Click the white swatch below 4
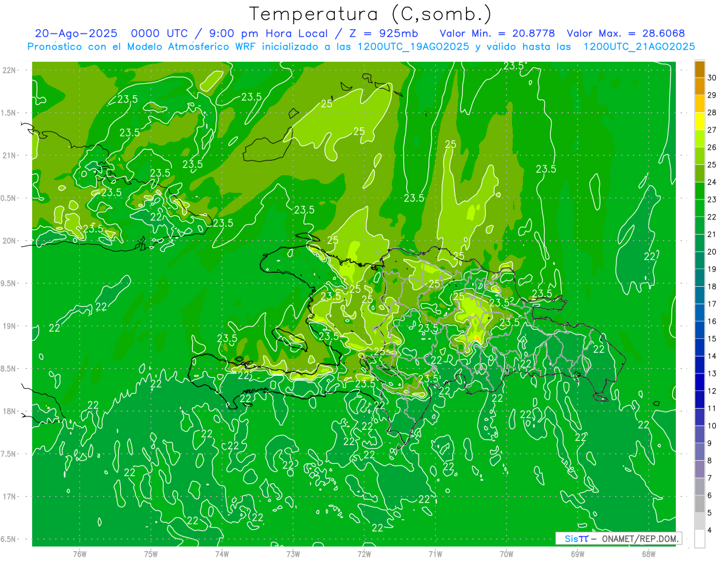The height and width of the screenshot is (562, 728). (699, 539)
